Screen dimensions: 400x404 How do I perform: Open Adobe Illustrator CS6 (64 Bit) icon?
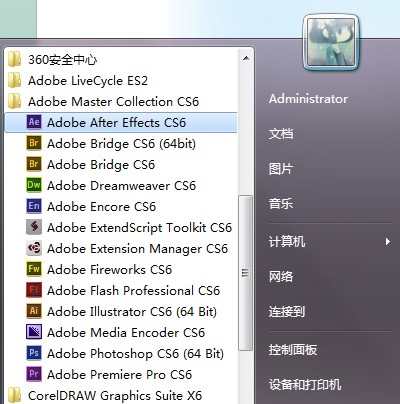(x=34, y=311)
